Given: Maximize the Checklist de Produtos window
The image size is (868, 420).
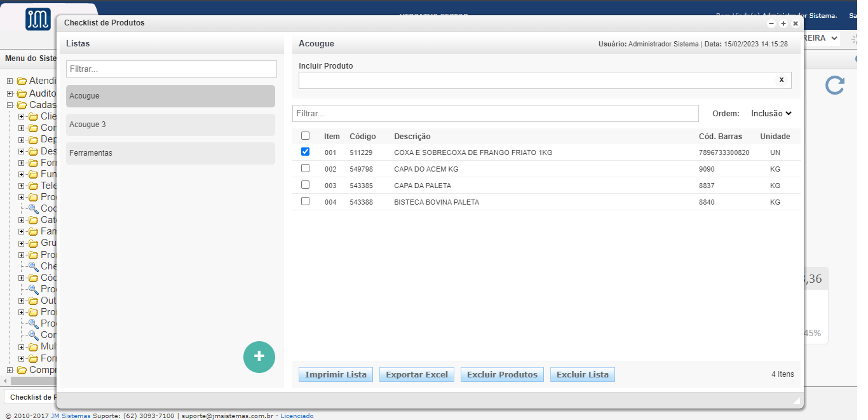Looking at the screenshot, I should pyautogui.click(x=783, y=24).
